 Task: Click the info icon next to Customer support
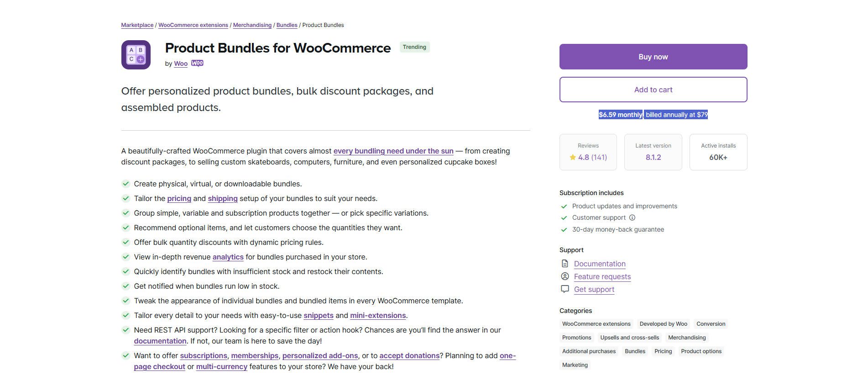point(632,217)
